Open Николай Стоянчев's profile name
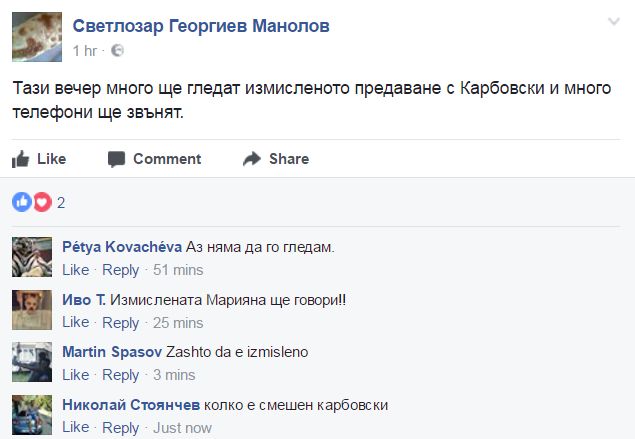The width and height of the screenshot is (635, 439). [x=130, y=405]
